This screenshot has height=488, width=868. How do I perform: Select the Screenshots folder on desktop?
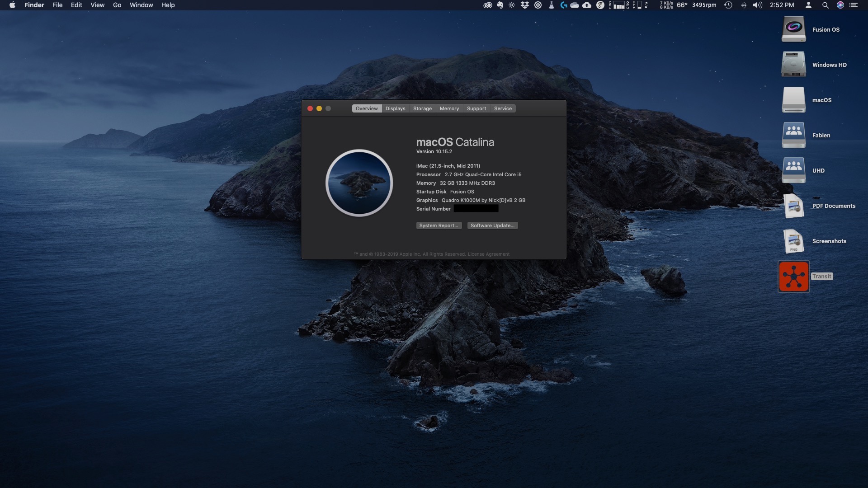coord(793,241)
